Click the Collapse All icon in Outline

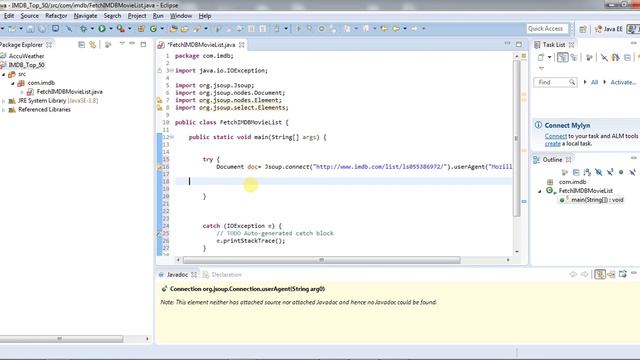pyautogui.click(x=576, y=172)
